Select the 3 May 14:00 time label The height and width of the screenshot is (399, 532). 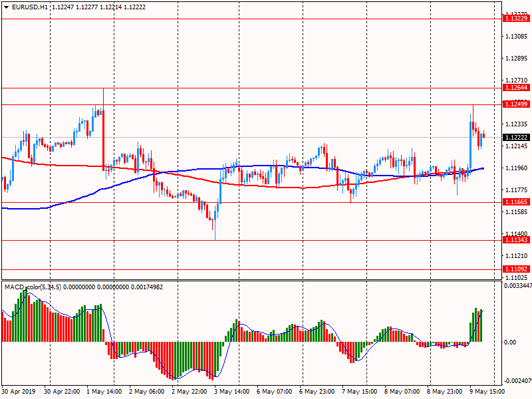tap(233, 392)
